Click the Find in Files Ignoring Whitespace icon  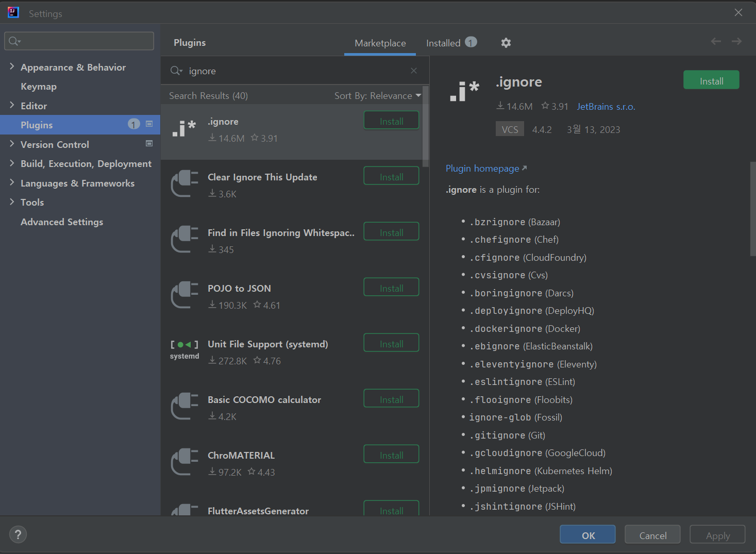(184, 240)
